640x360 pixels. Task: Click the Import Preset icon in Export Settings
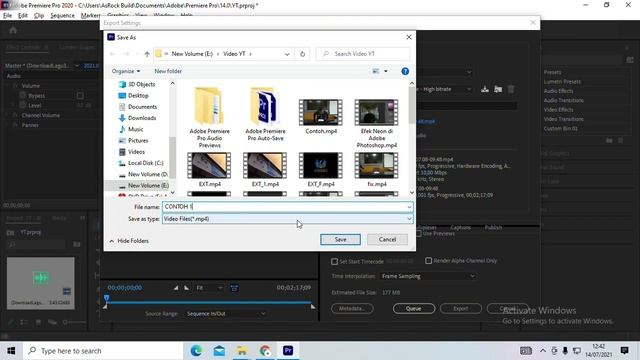coord(498,89)
